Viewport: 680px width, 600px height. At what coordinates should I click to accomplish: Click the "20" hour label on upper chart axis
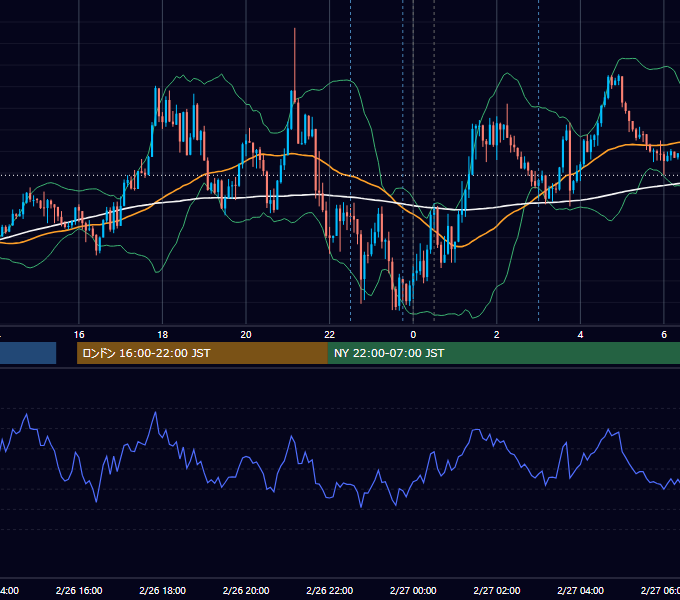(x=246, y=335)
